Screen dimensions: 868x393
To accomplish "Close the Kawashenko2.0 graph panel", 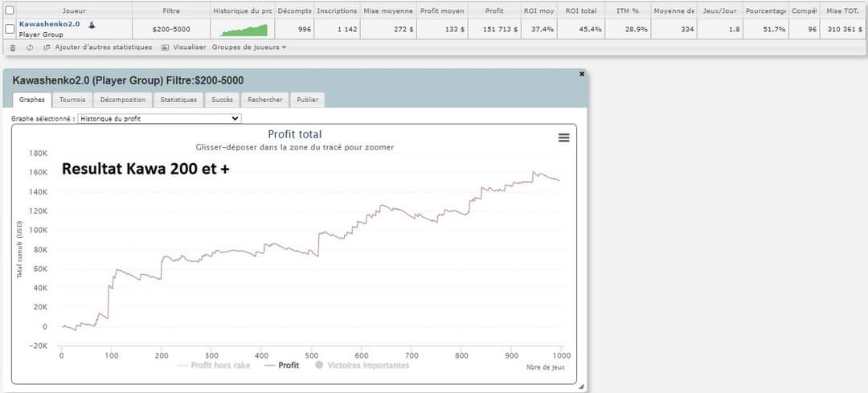I will 582,74.
